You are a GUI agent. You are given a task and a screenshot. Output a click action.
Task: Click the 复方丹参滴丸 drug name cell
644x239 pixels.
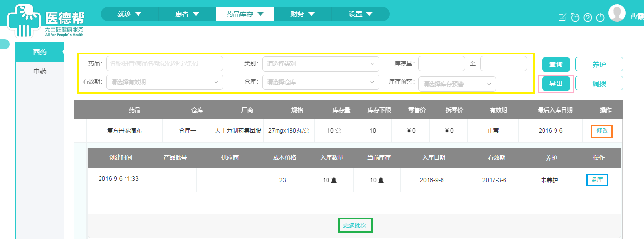[x=125, y=131]
